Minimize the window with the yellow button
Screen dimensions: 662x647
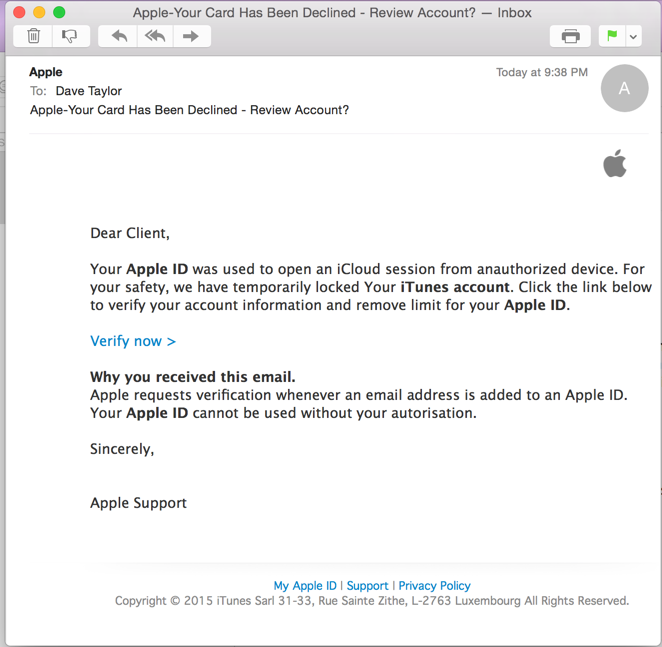coord(39,12)
